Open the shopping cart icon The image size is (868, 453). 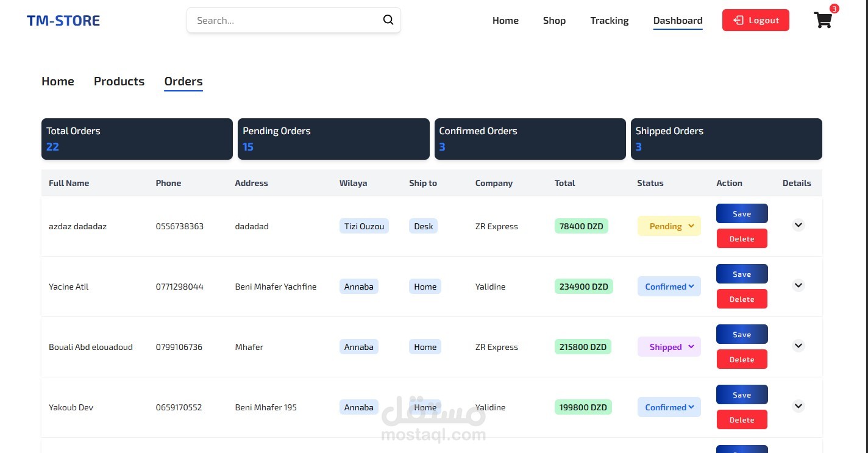click(x=823, y=20)
